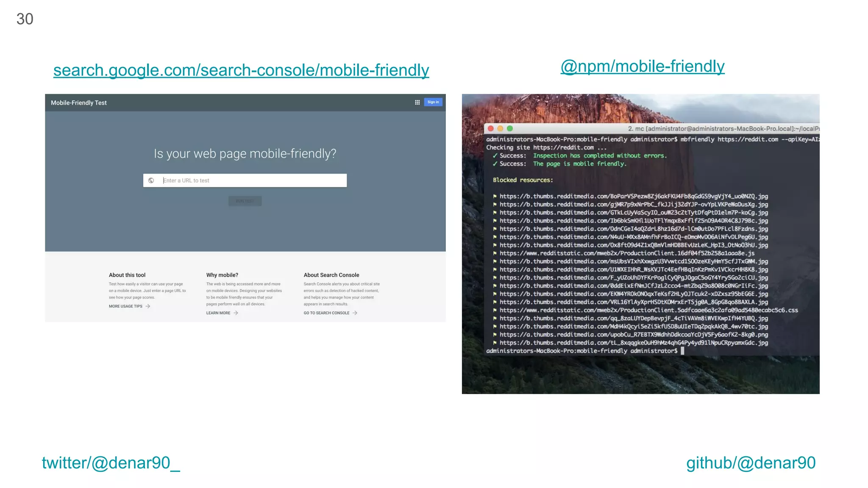The height and width of the screenshot is (488, 868).
Task: Click the 'Enter a URL to test' field
Action: (x=245, y=180)
